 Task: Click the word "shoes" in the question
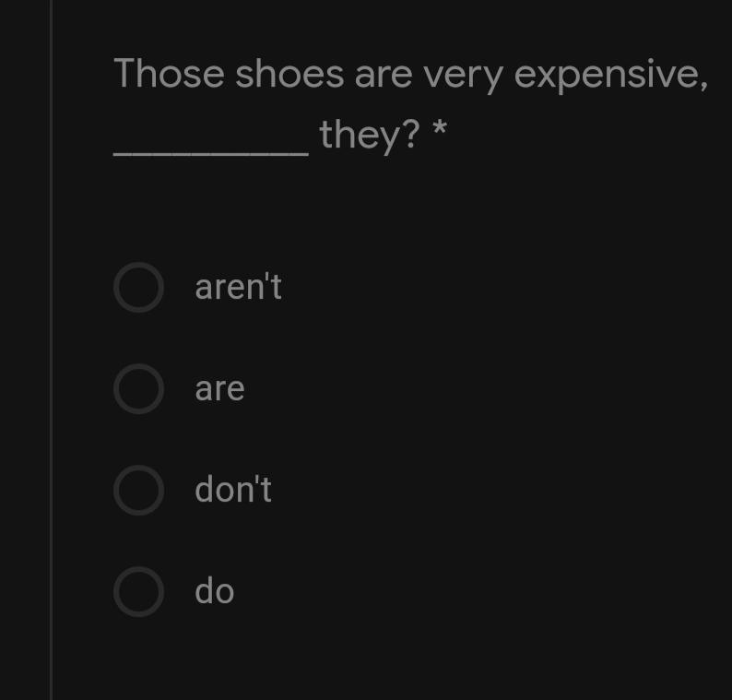coord(289,73)
